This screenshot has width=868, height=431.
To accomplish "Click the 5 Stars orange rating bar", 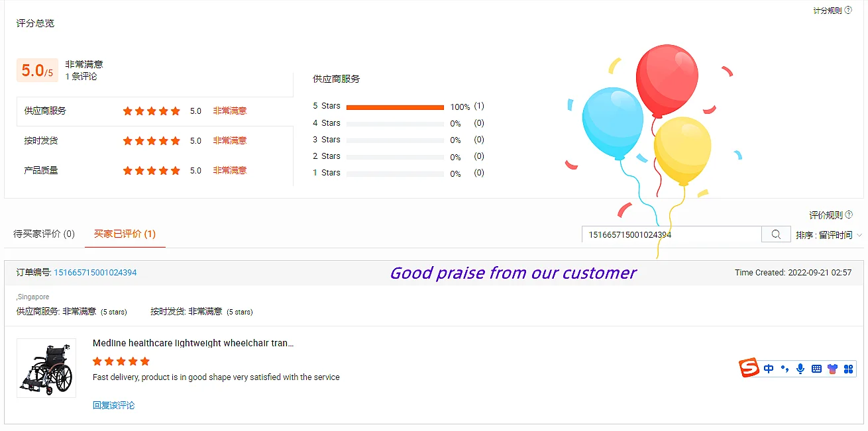I will tap(395, 107).
